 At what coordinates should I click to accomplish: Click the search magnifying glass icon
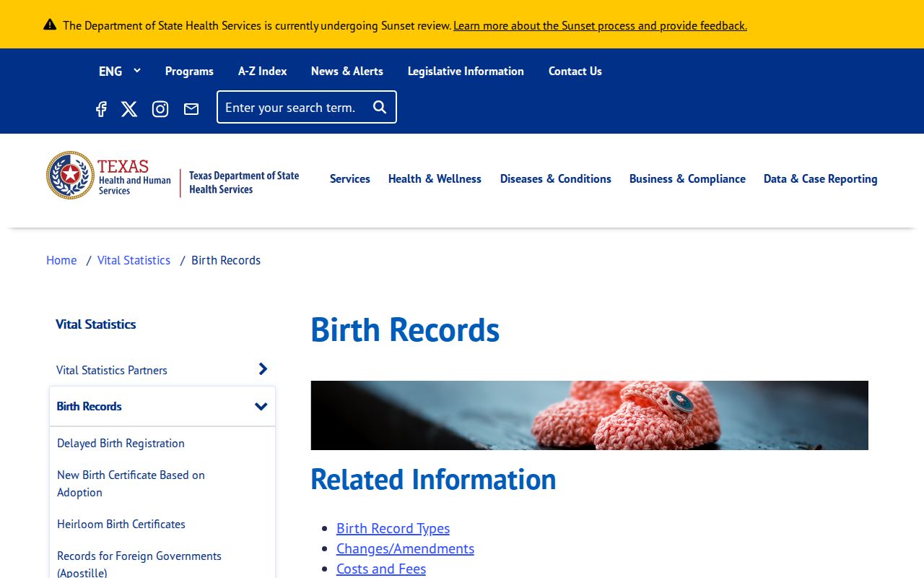click(x=380, y=107)
